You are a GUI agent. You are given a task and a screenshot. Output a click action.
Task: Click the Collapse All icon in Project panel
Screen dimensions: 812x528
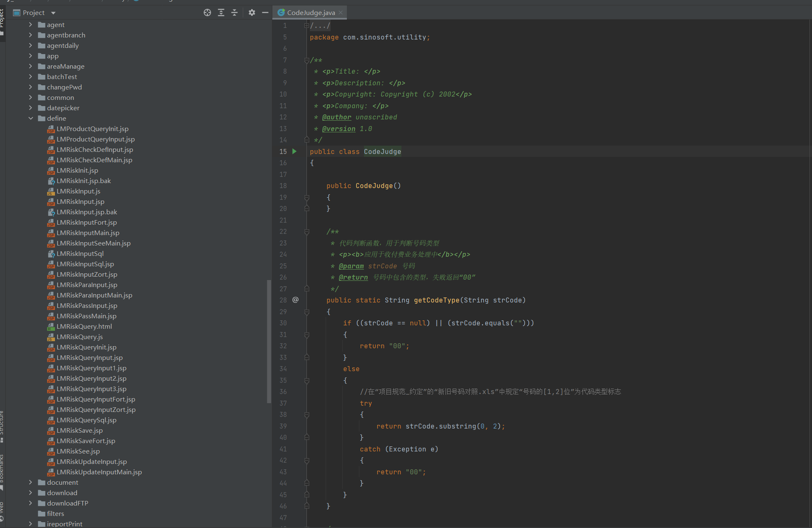(234, 12)
